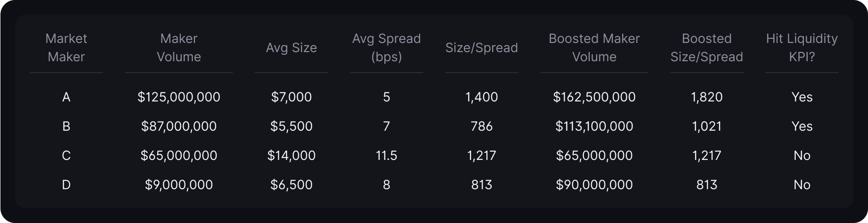Select the Hit Liquidity KPI? header
868x223 pixels.
click(x=802, y=48)
